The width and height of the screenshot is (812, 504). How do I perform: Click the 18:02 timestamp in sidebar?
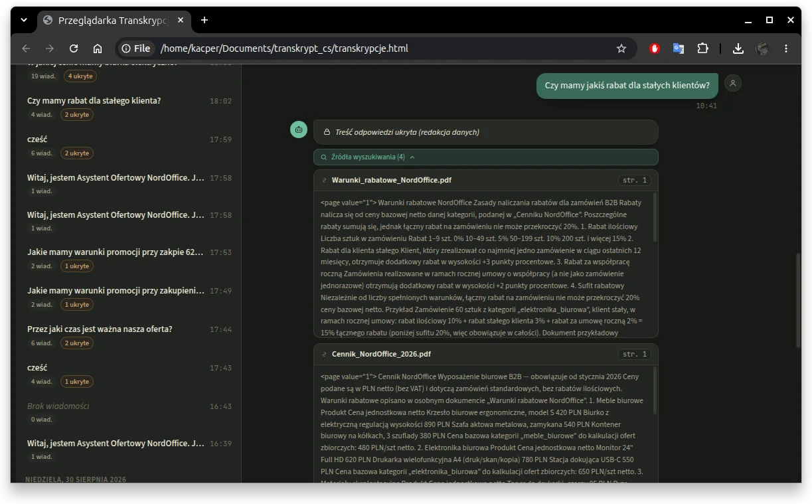pyautogui.click(x=220, y=101)
